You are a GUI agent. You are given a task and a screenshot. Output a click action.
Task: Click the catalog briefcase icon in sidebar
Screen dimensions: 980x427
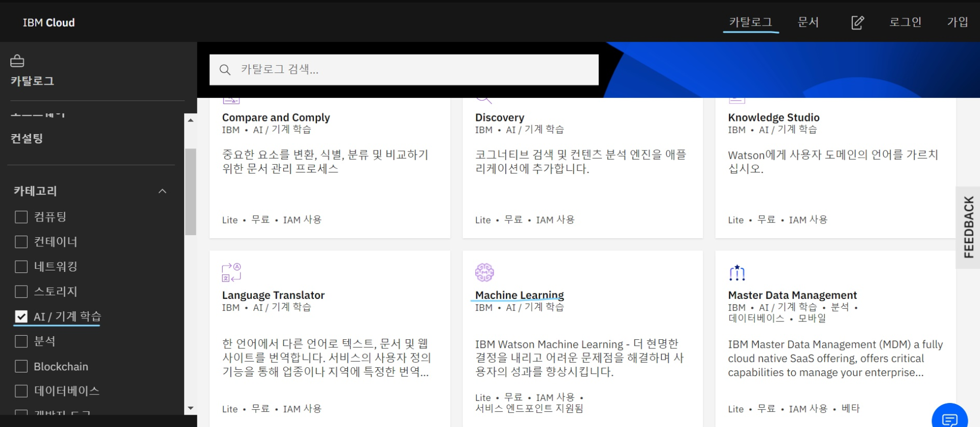(x=17, y=61)
